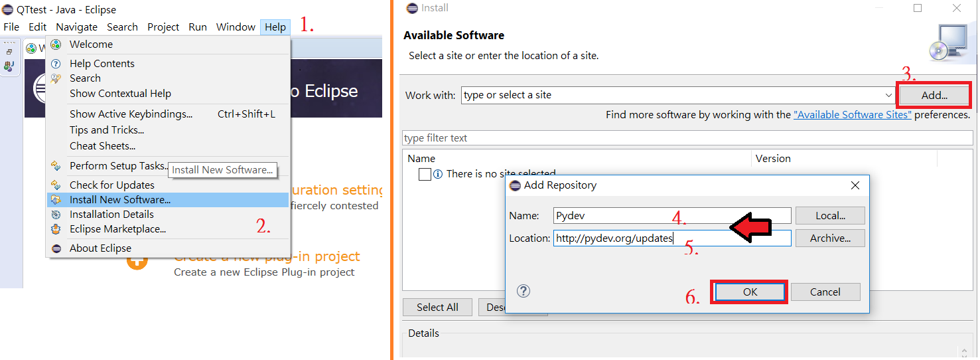Click the Local... button
This screenshot has height=360, width=980.
pyautogui.click(x=830, y=216)
